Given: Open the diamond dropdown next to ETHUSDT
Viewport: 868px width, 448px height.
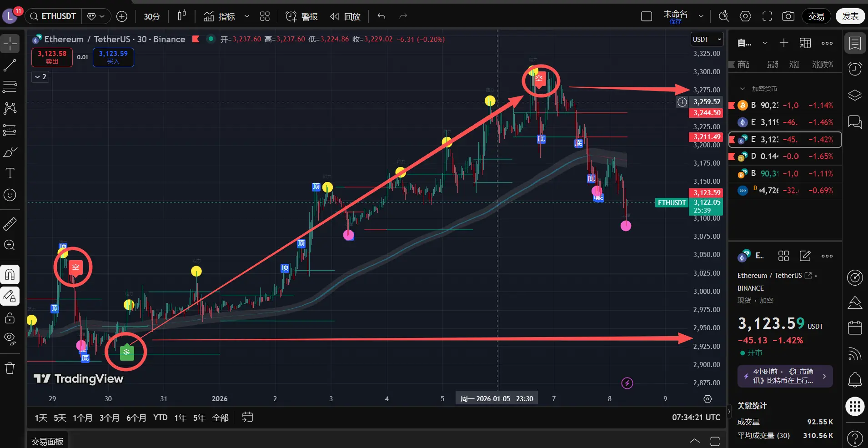Looking at the screenshot, I should point(96,16).
